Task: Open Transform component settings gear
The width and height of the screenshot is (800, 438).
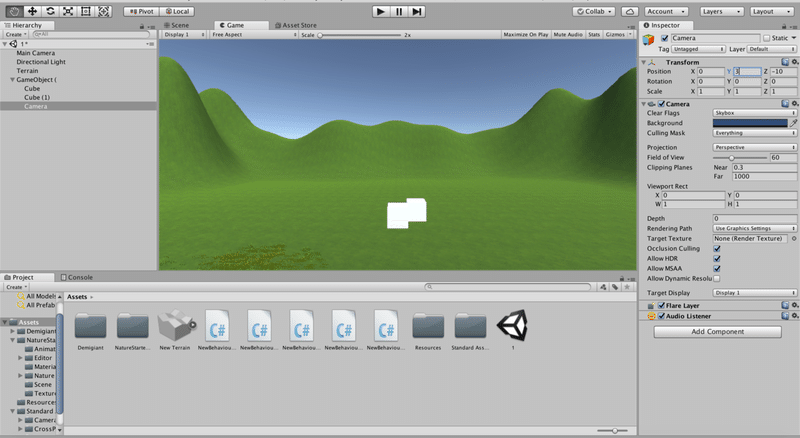Action: click(794, 62)
